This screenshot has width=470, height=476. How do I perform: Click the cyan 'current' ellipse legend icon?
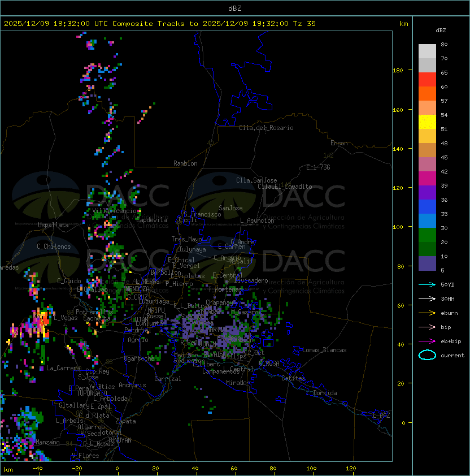point(427,355)
